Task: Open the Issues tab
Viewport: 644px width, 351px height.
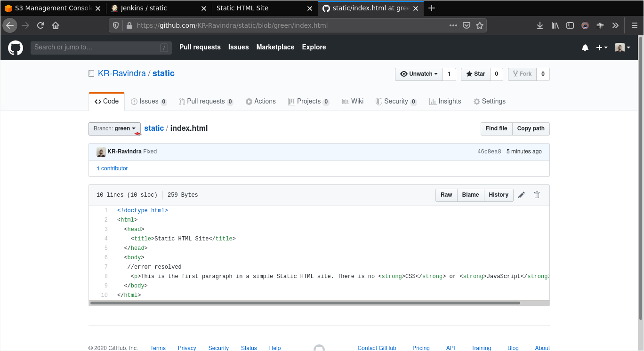Action: 149,101
